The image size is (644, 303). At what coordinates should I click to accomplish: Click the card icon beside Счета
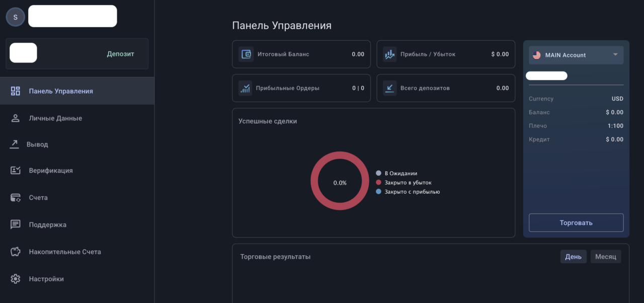tap(16, 198)
